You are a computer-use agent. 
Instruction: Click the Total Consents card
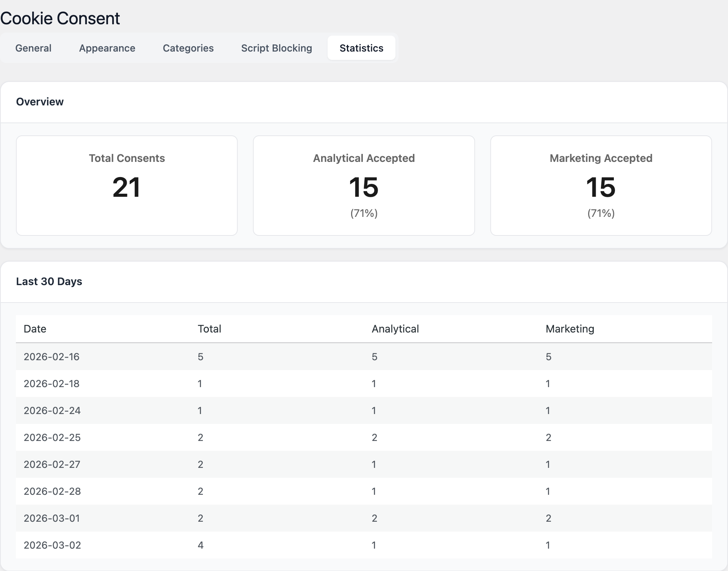(x=127, y=185)
